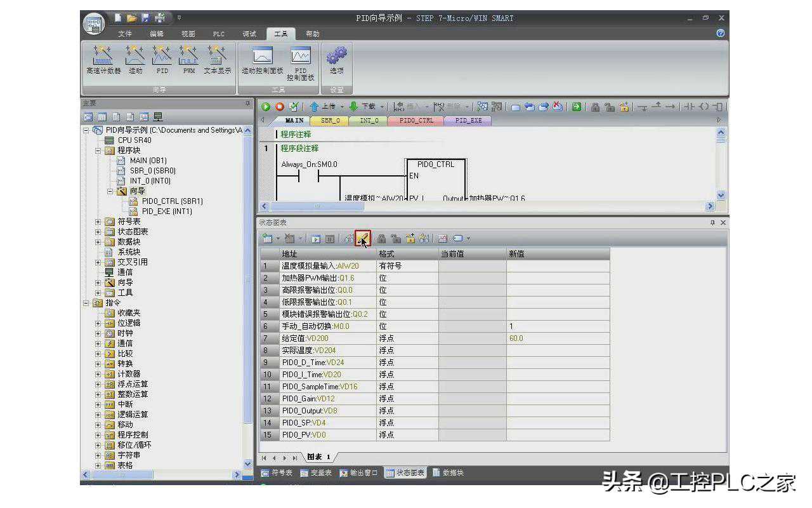Open the PID0_CTRL editor tab

(416, 120)
